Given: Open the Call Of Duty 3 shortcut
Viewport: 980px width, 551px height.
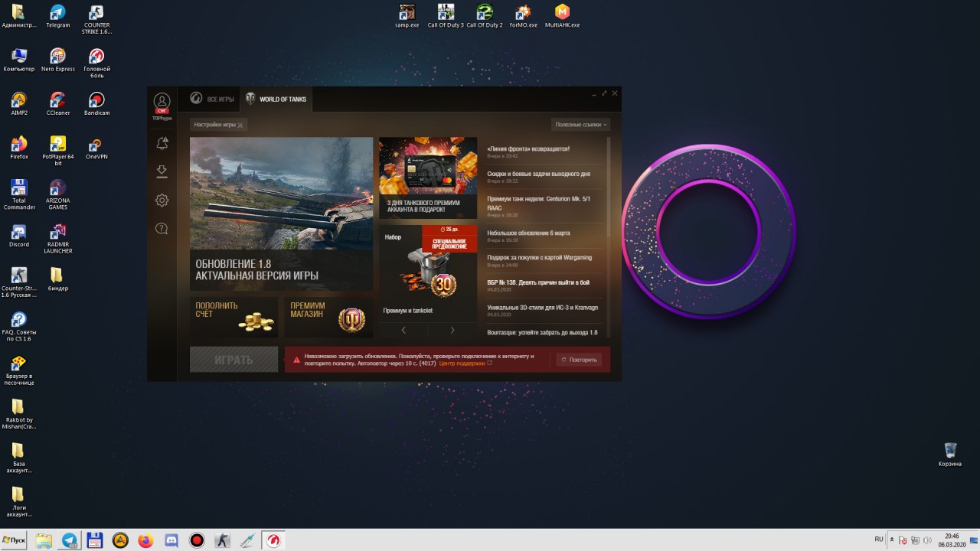Looking at the screenshot, I should 446,15.
